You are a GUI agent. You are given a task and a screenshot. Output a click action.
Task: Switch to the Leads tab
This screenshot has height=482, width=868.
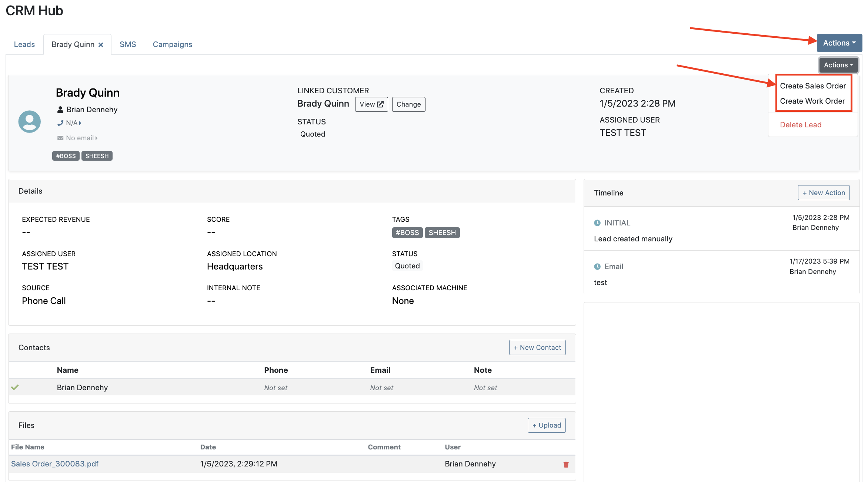(x=24, y=44)
